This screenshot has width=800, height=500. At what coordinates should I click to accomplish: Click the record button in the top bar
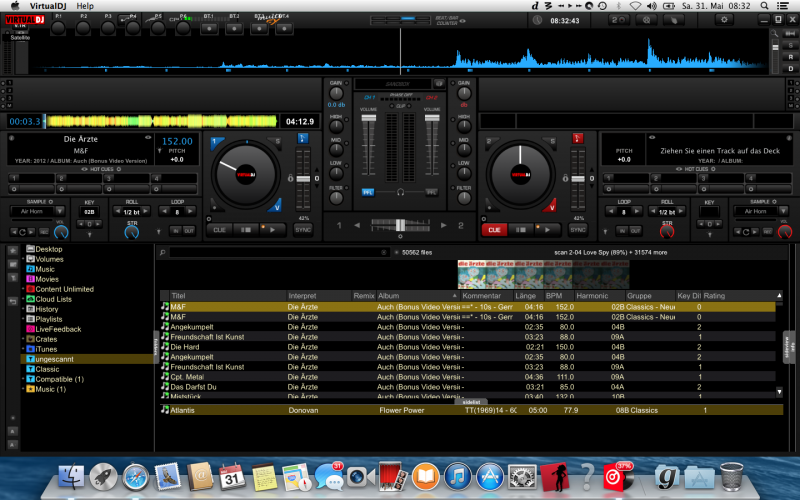point(619,20)
